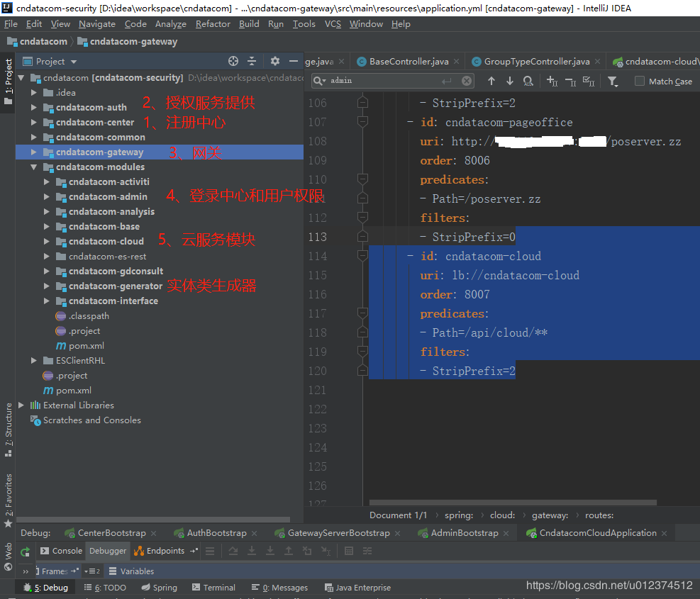The image size is (700, 599).
Task: Open search filter funnel icon
Action: click(613, 81)
